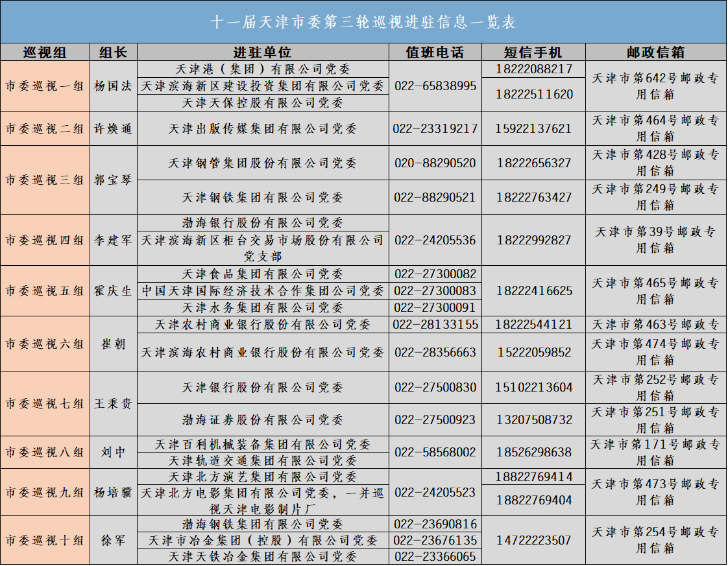Select phone number 022-27300082
This screenshot has width=728, height=566.
(x=435, y=274)
